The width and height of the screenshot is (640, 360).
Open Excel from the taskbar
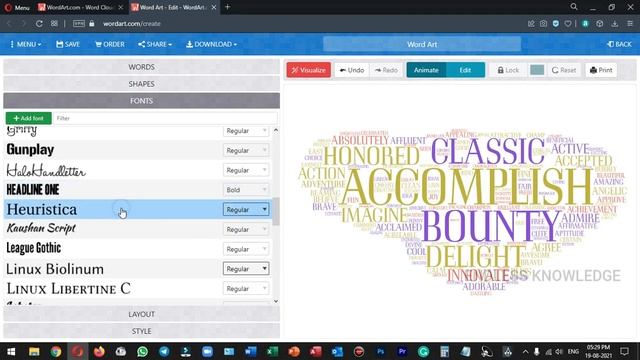(272, 351)
